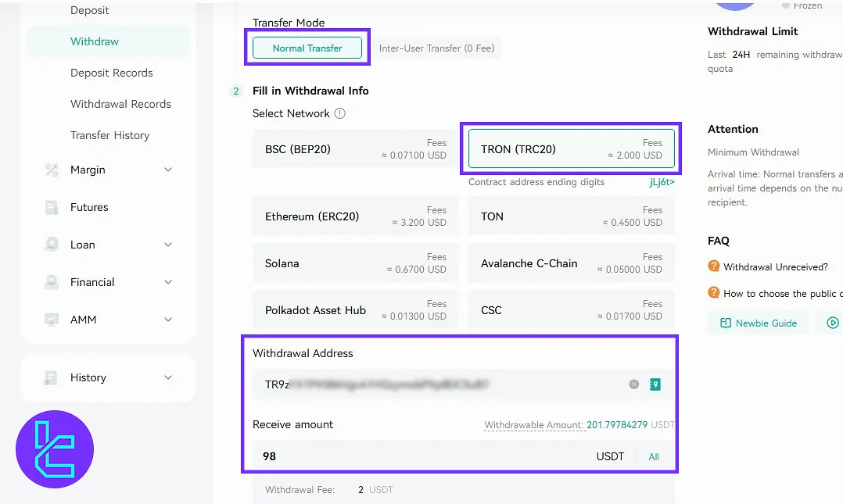Click Contract address ending digits text
The height and width of the screenshot is (504, 843).
click(536, 181)
